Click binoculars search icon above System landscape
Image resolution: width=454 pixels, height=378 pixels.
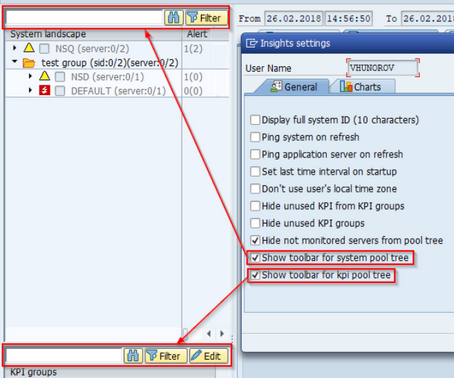(x=174, y=18)
